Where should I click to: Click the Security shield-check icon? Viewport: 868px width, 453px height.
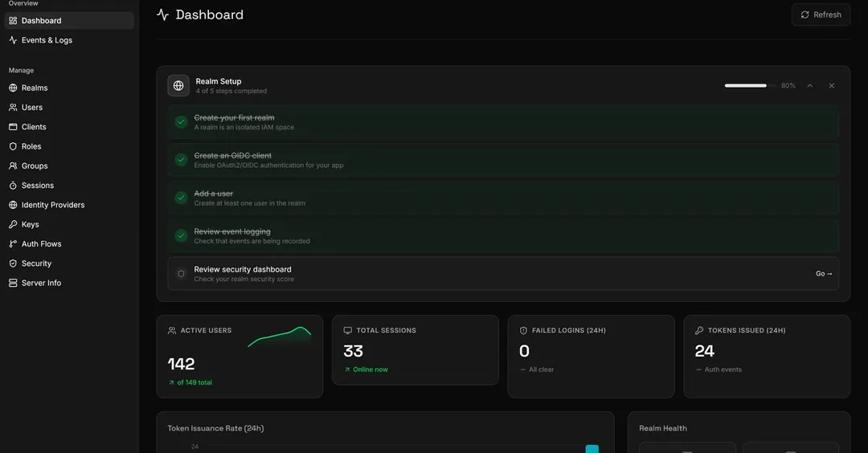pos(13,263)
